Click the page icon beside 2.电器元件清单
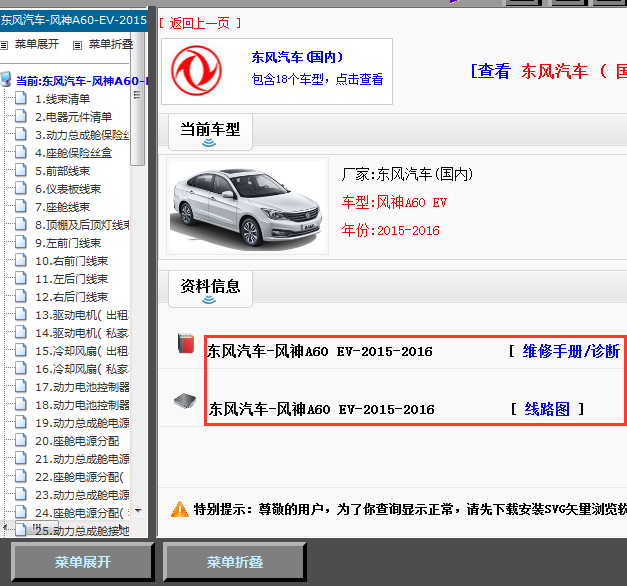Image resolution: width=627 pixels, height=586 pixels. tap(21, 116)
